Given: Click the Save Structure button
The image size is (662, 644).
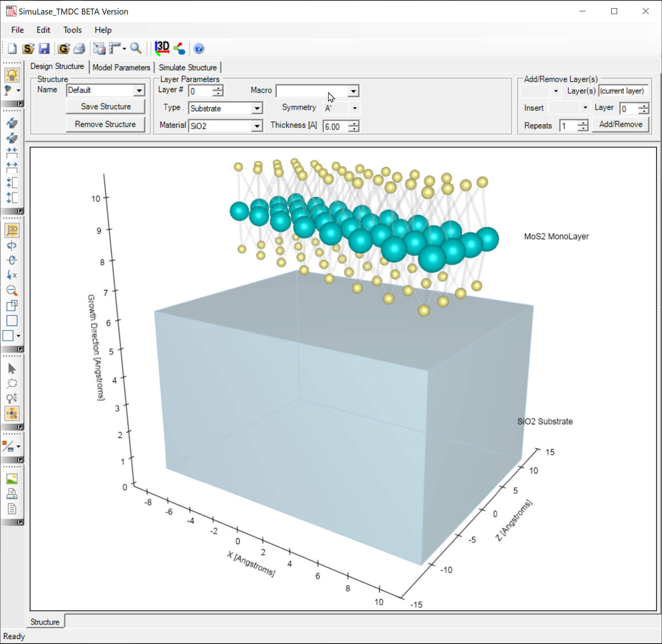Looking at the screenshot, I should pos(106,107).
